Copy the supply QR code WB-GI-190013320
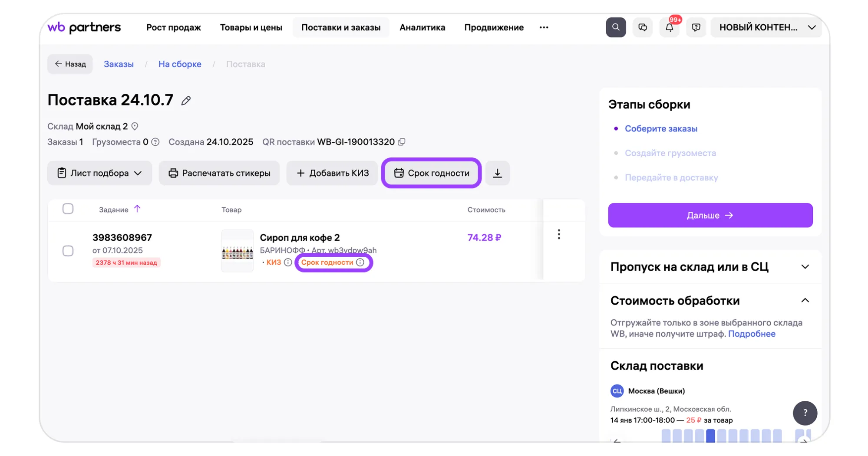The image size is (868, 456). 402,142
